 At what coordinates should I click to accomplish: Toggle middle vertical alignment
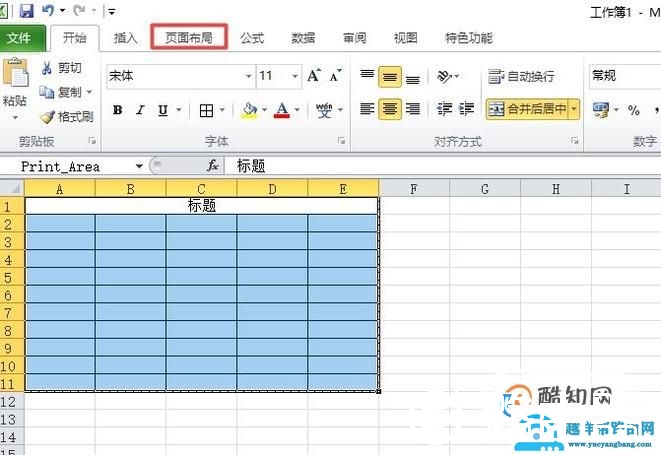pos(390,77)
